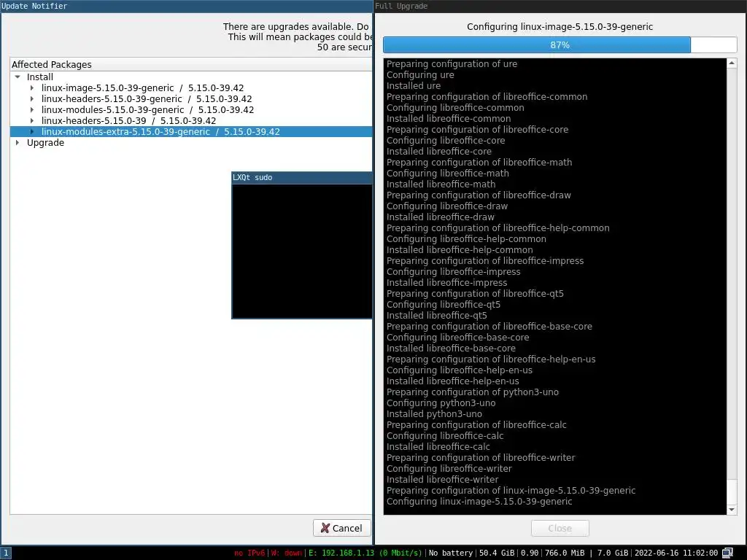Select linux-headers-5.15.0-39 / 5.15.0-39.42 entry

tap(128, 121)
